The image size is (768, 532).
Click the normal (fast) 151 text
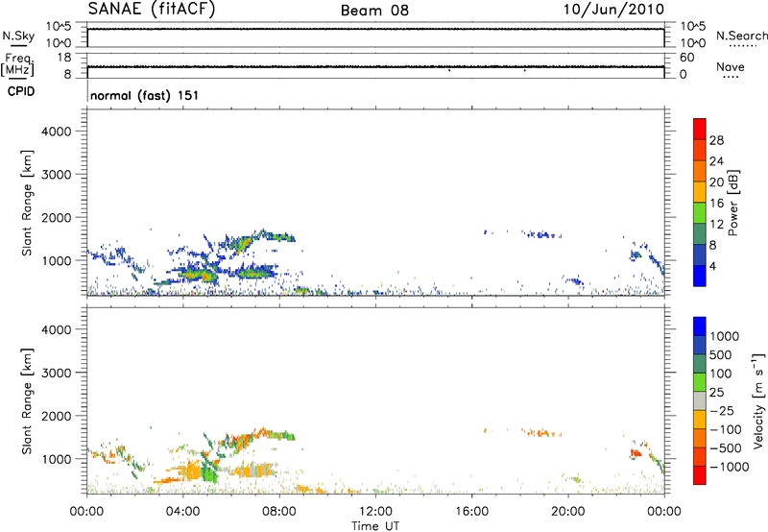tap(145, 95)
